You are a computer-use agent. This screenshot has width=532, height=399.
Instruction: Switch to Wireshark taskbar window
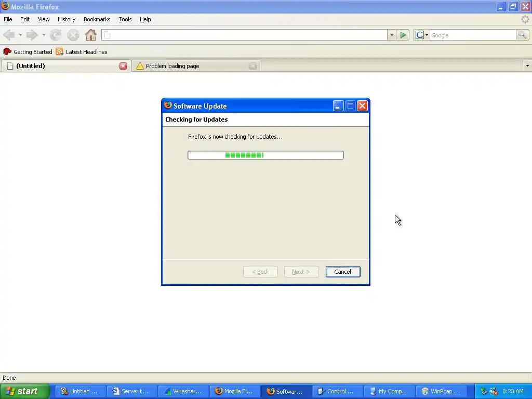[x=183, y=391]
